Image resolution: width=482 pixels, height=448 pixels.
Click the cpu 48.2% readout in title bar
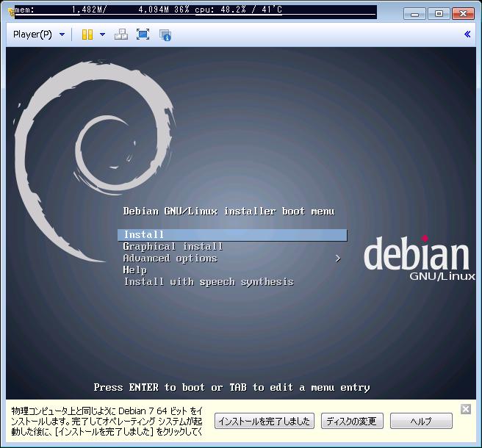pos(238,10)
